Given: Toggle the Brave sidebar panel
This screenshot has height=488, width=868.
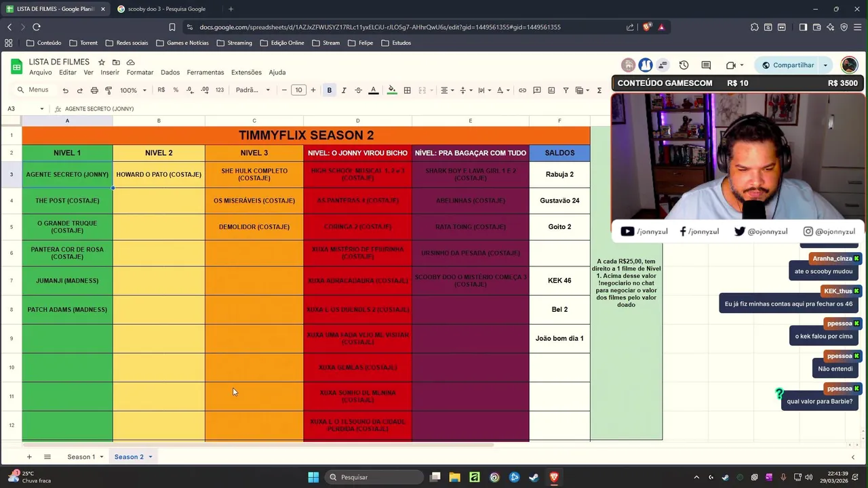Looking at the screenshot, I should [803, 27].
